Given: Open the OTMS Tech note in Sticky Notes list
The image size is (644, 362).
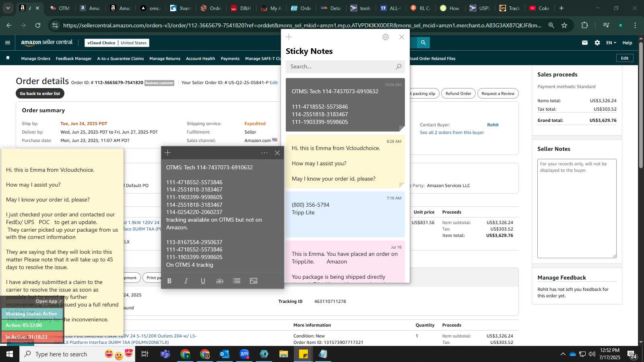Looking at the screenshot, I should pyautogui.click(x=345, y=105).
